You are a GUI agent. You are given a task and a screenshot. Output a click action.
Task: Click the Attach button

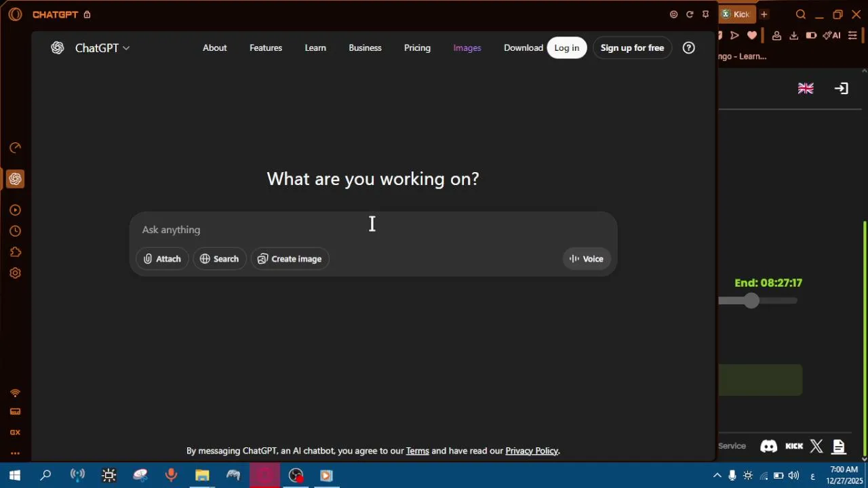pyautogui.click(x=162, y=259)
